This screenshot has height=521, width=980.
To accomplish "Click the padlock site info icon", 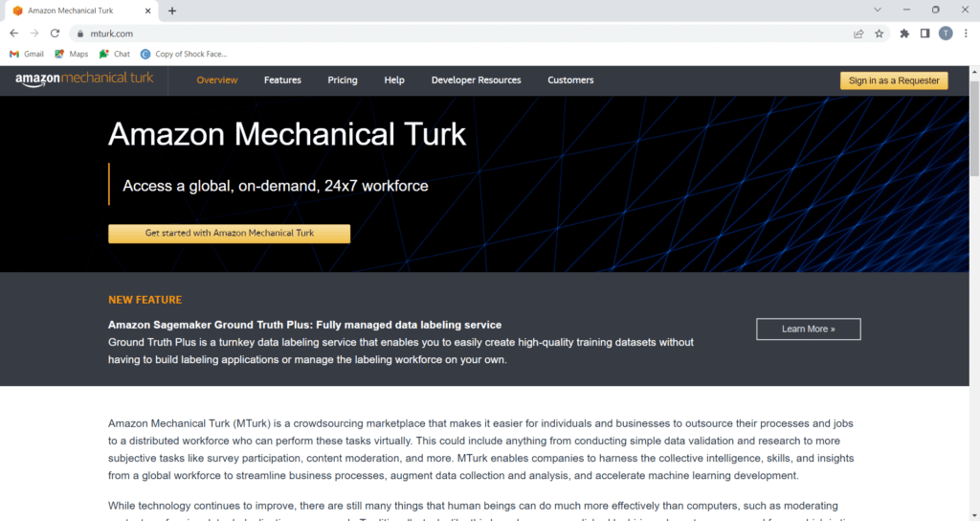I will 80,34.
